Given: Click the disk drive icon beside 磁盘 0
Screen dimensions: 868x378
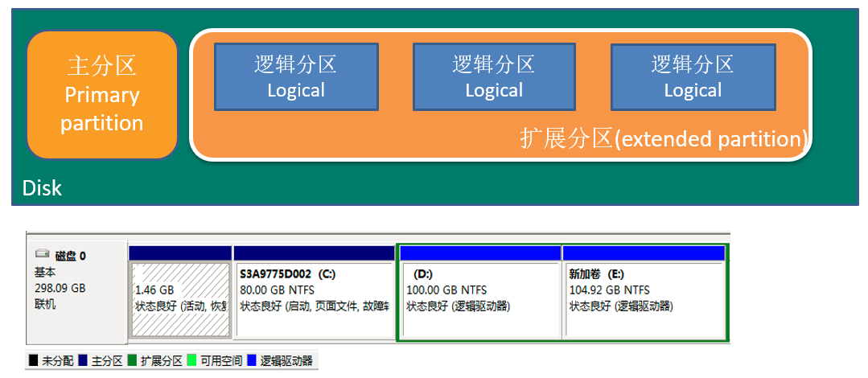Looking at the screenshot, I should [x=42, y=254].
